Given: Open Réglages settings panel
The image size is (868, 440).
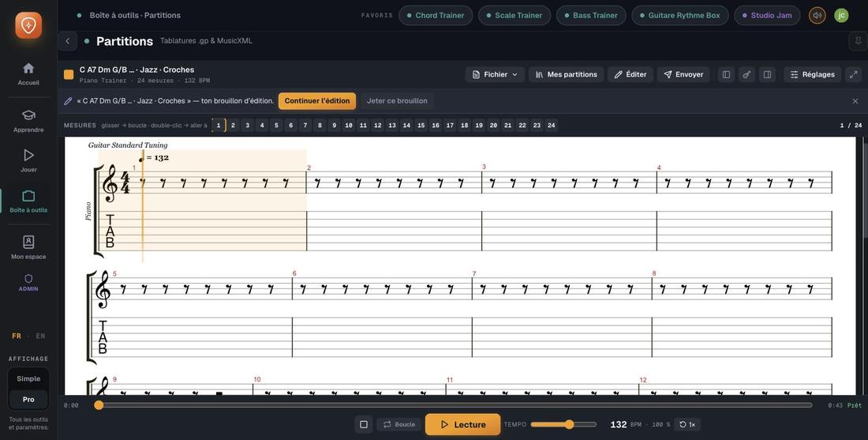Looking at the screenshot, I should [x=812, y=74].
